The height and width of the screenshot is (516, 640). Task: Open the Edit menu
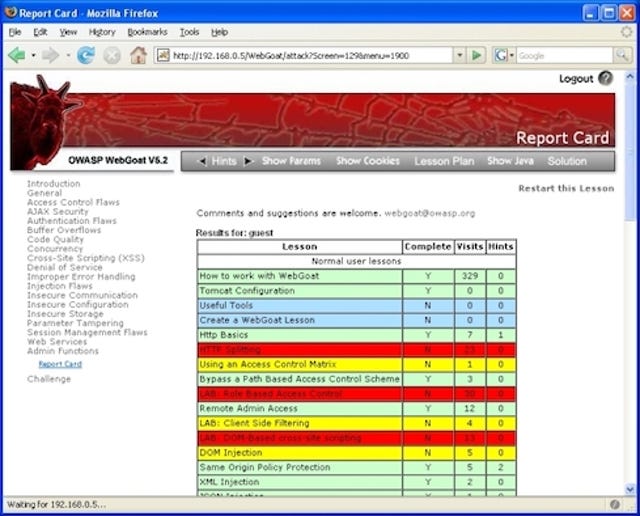point(40,32)
